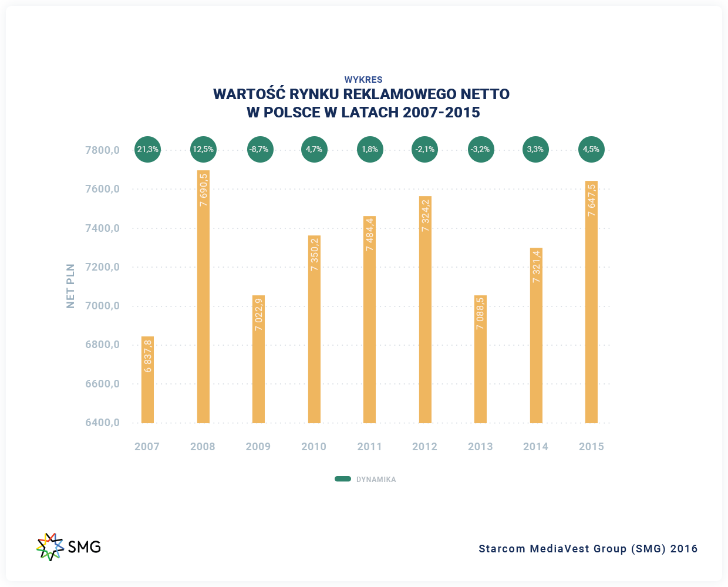
Task: Click the DYNAMIKA legend label
Action: pyautogui.click(x=376, y=480)
